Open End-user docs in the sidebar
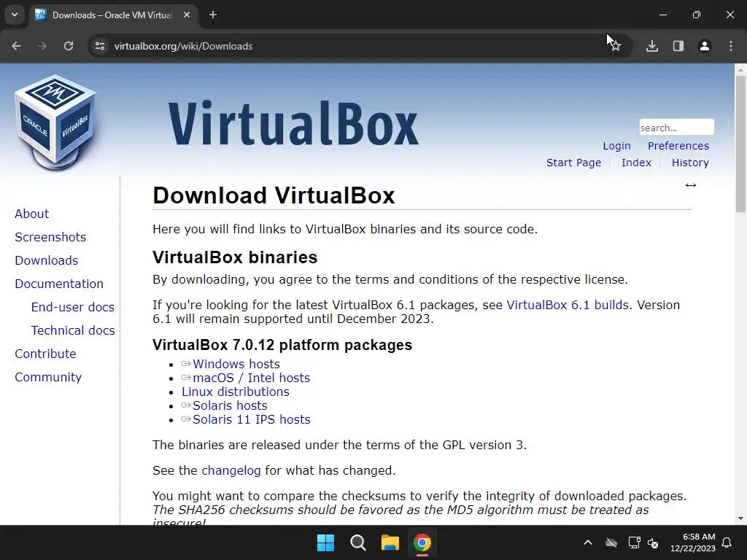Image resolution: width=747 pixels, height=560 pixels. pos(72,307)
